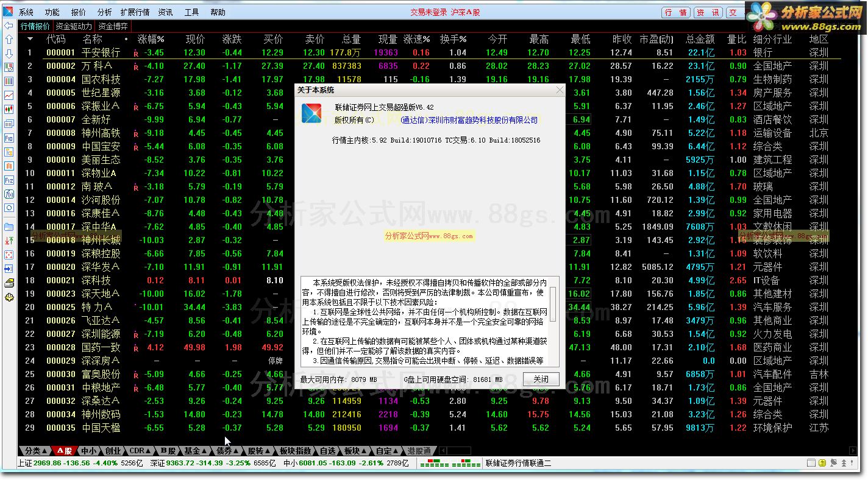Open the 基金 fund tab dropdown
The width and height of the screenshot is (868, 480).
pyautogui.click(x=195, y=451)
